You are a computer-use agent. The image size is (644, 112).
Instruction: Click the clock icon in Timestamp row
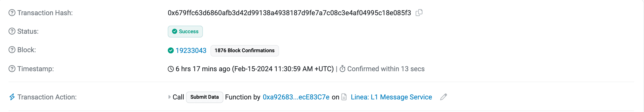pos(171,69)
